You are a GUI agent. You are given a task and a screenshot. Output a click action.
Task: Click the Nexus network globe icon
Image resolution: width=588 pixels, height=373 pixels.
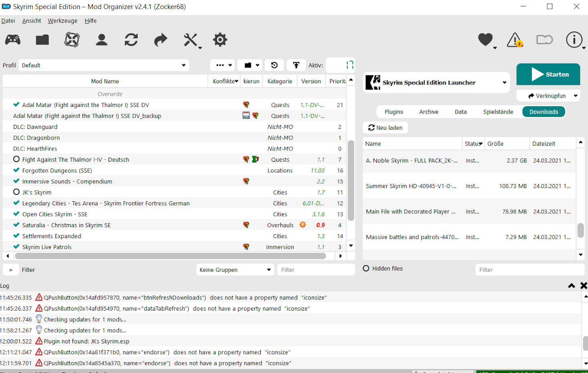(72, 40)
